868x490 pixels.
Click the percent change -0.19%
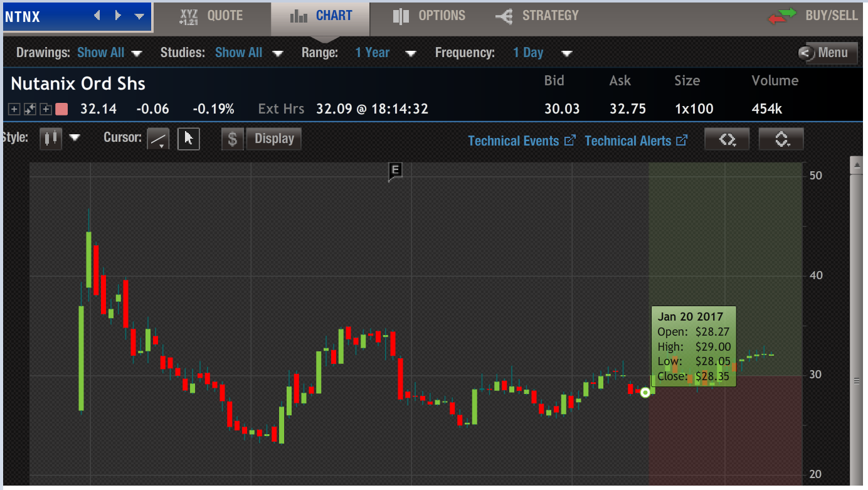pos(213,109)
